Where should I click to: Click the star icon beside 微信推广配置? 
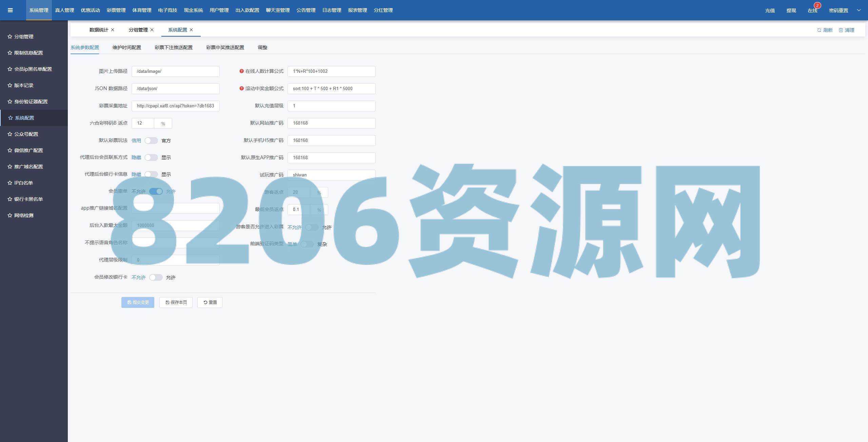tap(10, 150)
